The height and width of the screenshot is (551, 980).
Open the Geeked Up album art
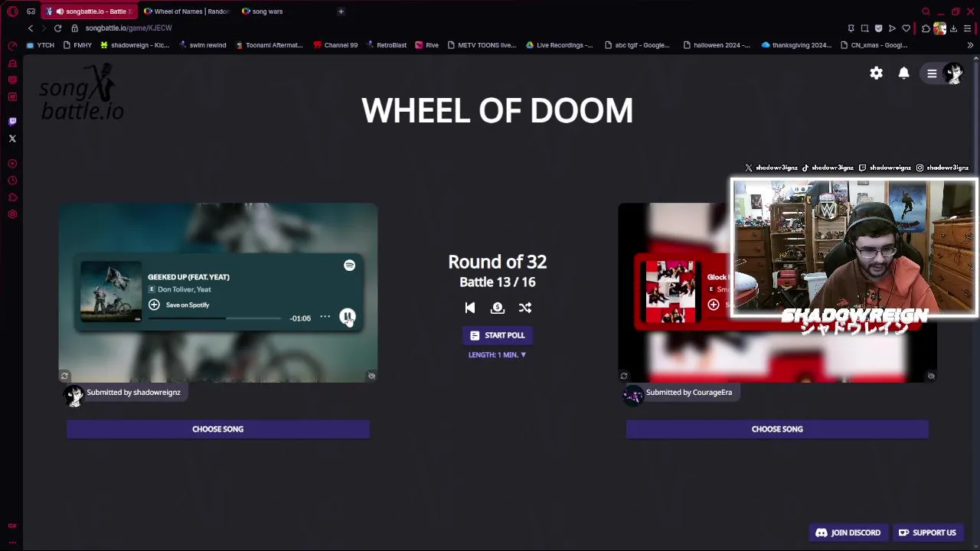tap(111, 292)
